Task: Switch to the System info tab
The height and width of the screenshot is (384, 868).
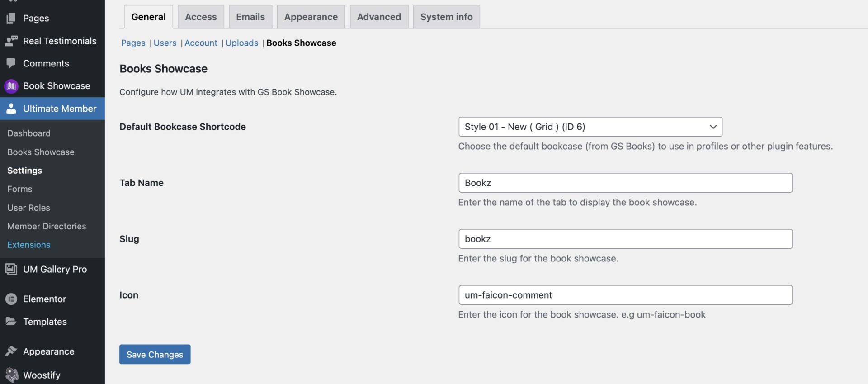Action: pyautogui.click(x=446, y=17)
